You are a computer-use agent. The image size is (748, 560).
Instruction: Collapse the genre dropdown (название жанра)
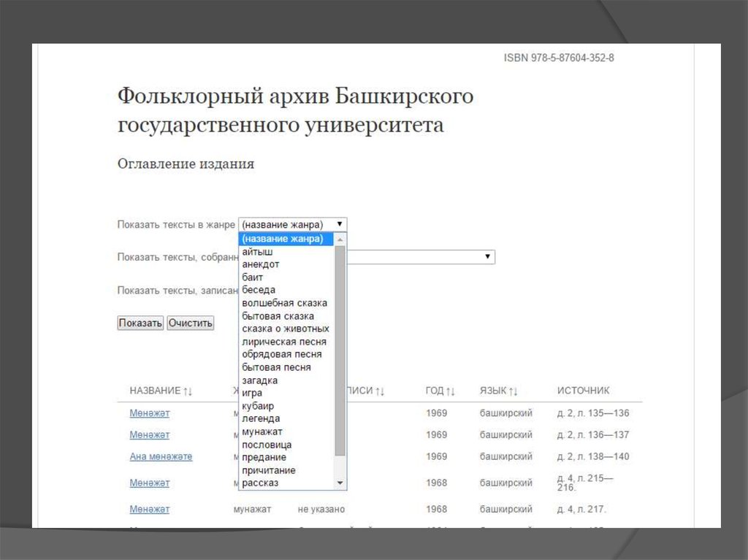(340, 225)
